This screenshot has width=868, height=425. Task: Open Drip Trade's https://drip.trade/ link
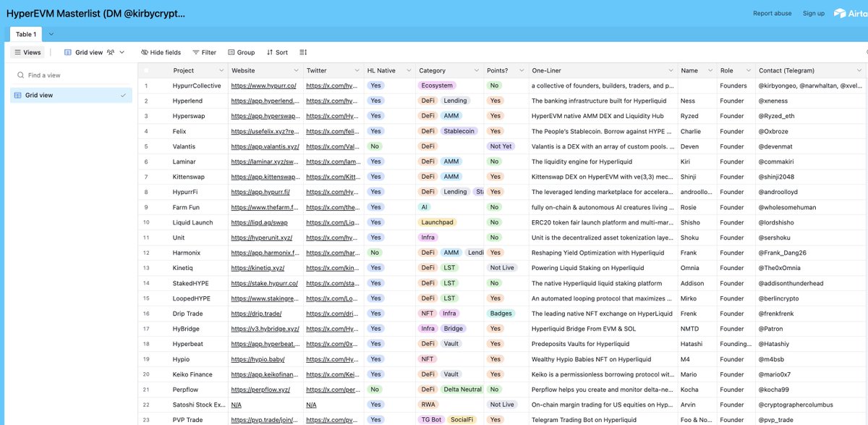coord(256,314)
